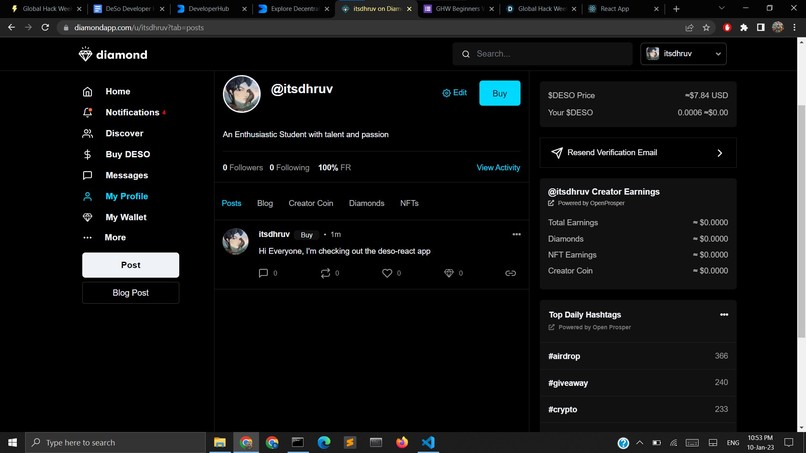
Task: Click the post author avatar
Action: click(x=235, y=242)
